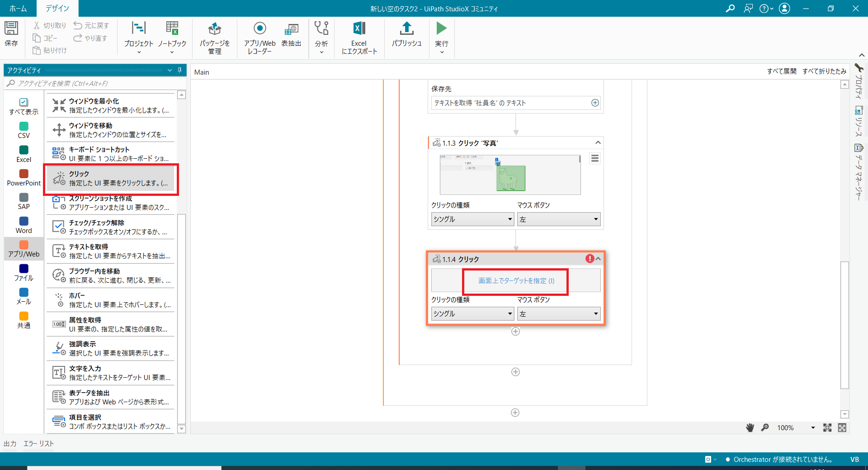
Task: Open the App/Web Recorder tool
Action: point(259,29)
